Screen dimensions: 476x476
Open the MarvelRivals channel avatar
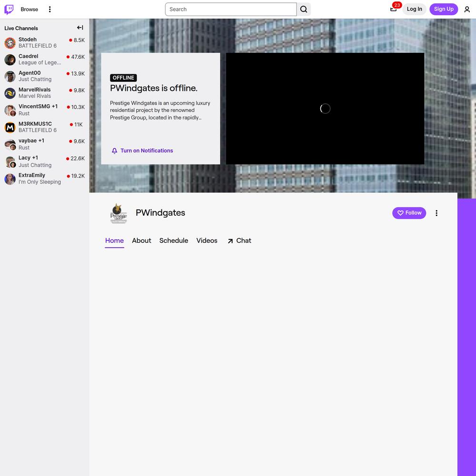point(10,93)
